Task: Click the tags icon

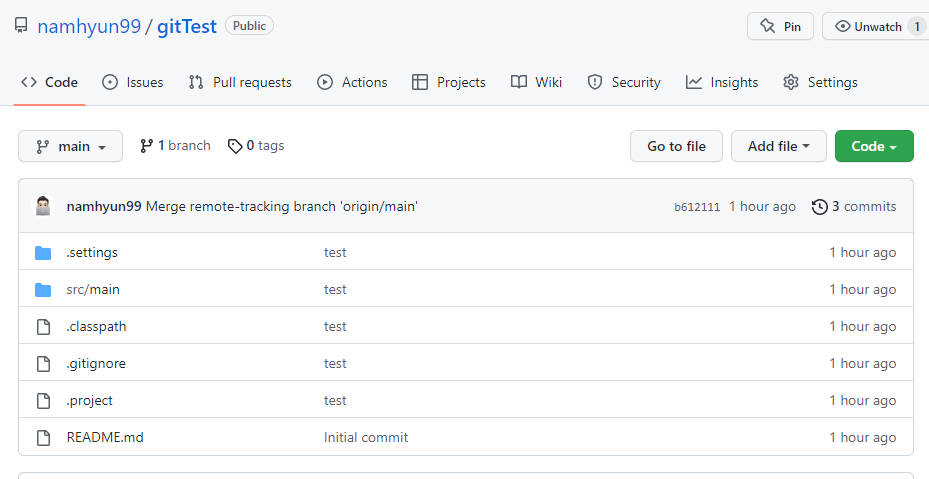Action: pos(235,146)
